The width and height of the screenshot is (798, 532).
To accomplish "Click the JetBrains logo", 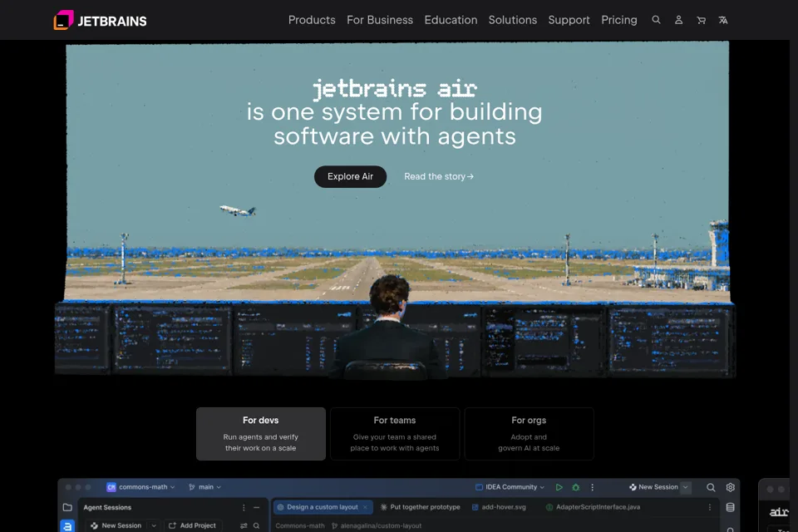I will click(x=101, y=20).
